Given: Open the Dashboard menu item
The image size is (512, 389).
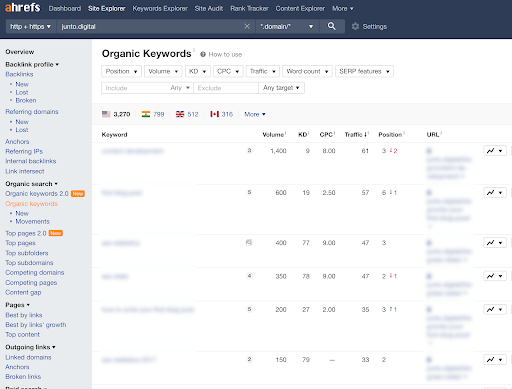Looking at the screenshot, I should [x=65, y=8].
